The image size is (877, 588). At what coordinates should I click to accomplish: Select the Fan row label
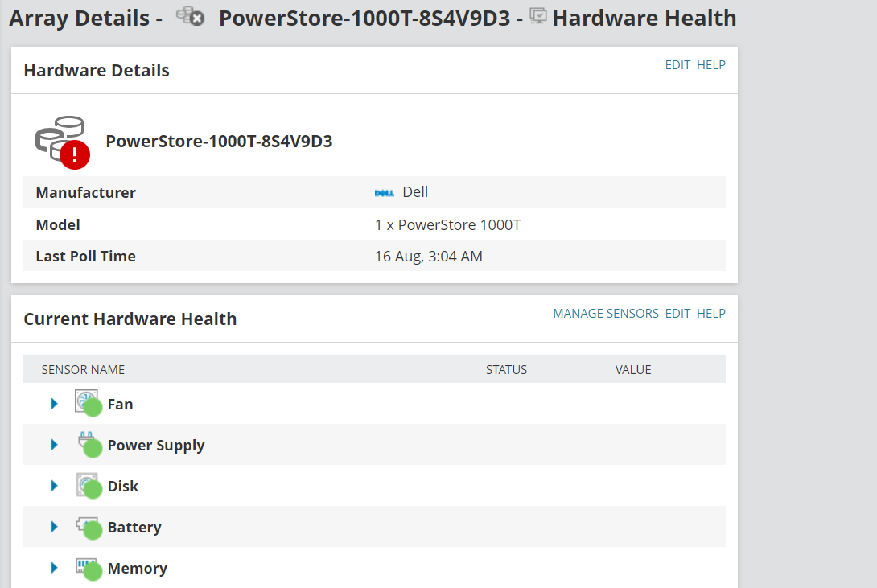[120, 404]
